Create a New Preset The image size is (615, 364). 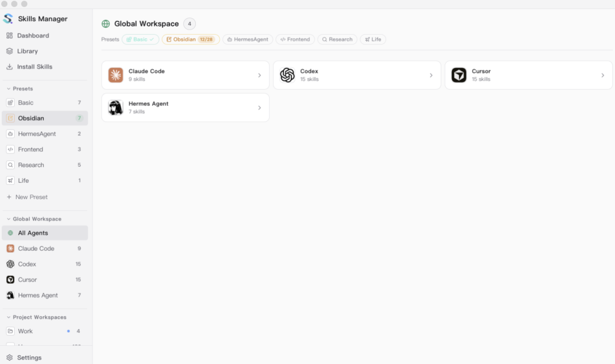[27, 197]
